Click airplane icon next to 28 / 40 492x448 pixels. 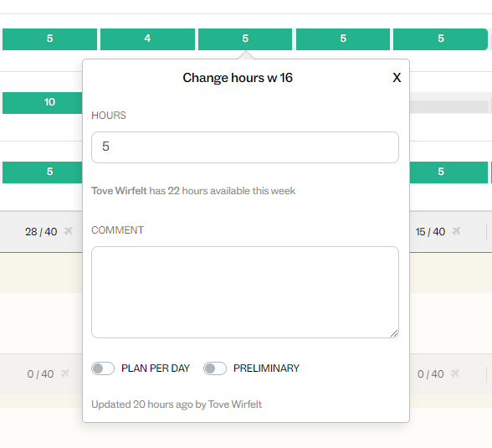pos(68,231)
